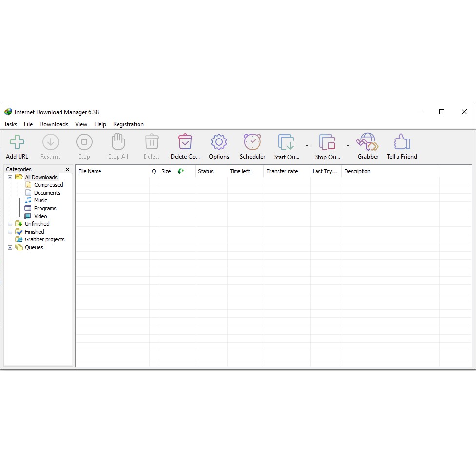Select the Video category label
Image resolution: width=476 pixels, height=476 pixels.
pyautogui.click(x=40, y=216)
